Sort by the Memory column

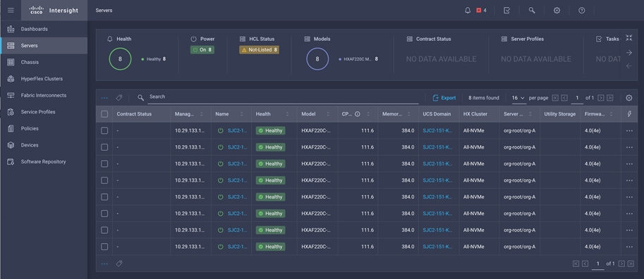(408, 114)
